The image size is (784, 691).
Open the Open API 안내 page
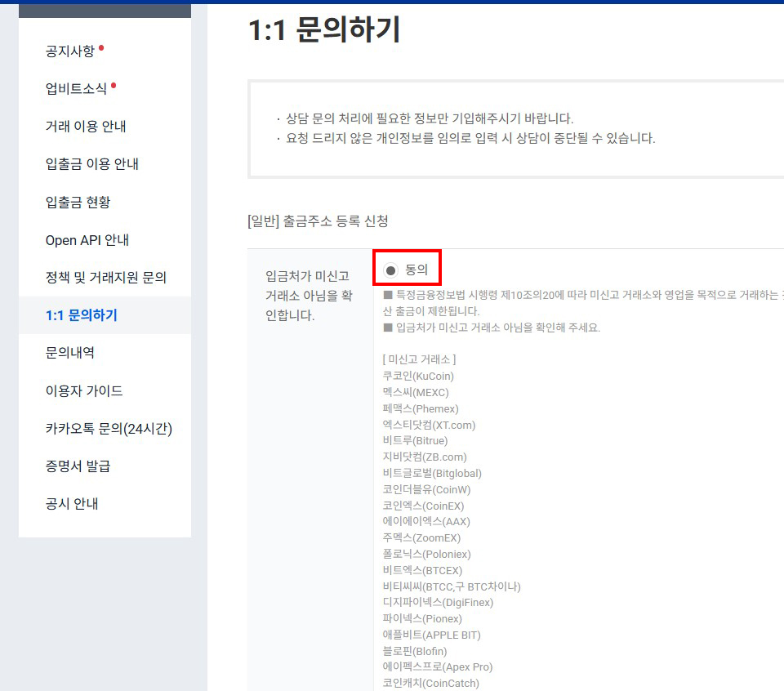(x=87, y=240)
